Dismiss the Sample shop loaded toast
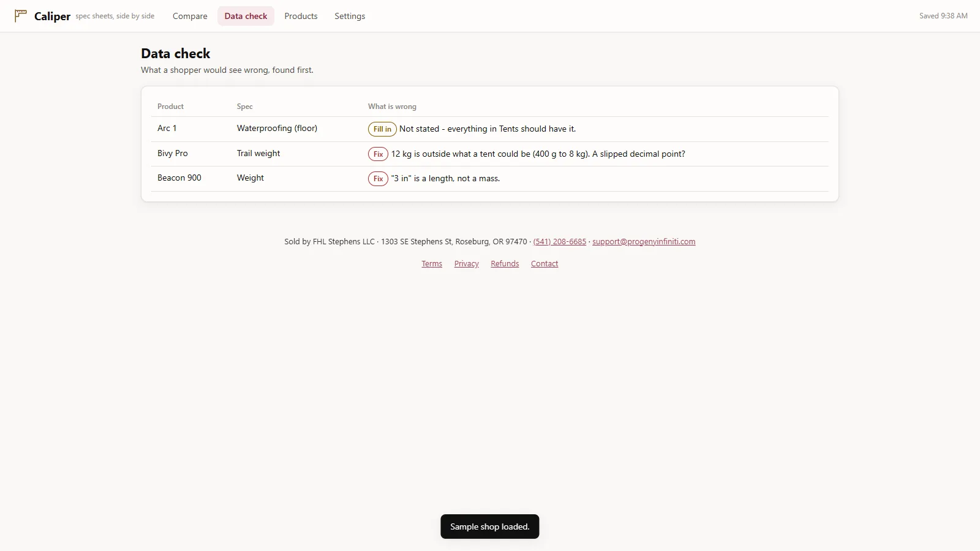980x551 pixels. pos(490,527)
